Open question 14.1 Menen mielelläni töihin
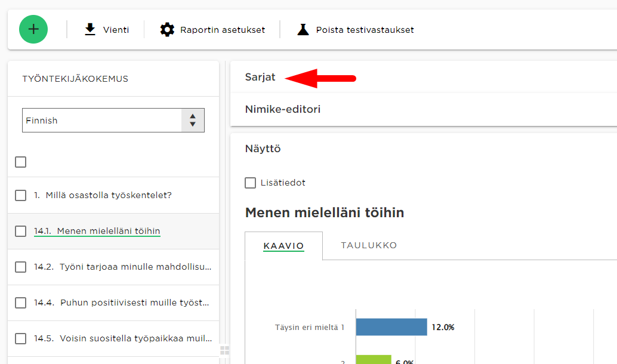The width and height of the screenshot is (617, 364). 97,231
